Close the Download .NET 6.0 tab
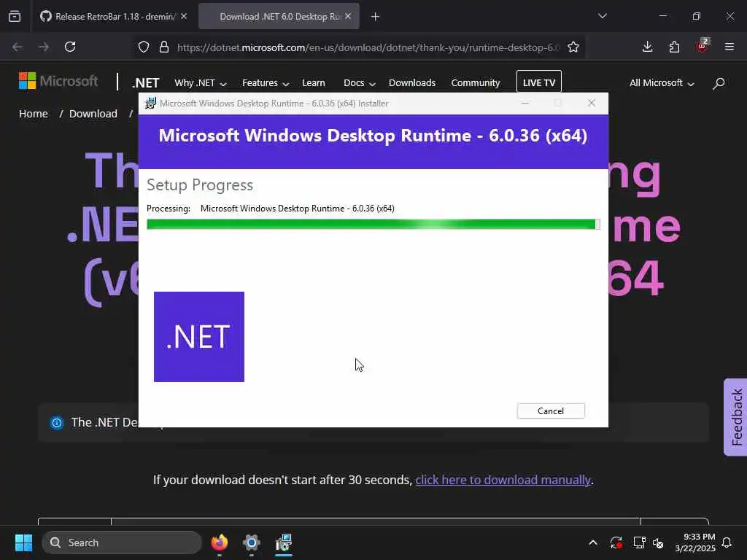The width and height of the screenshot is (747, 560). point(348,16)
